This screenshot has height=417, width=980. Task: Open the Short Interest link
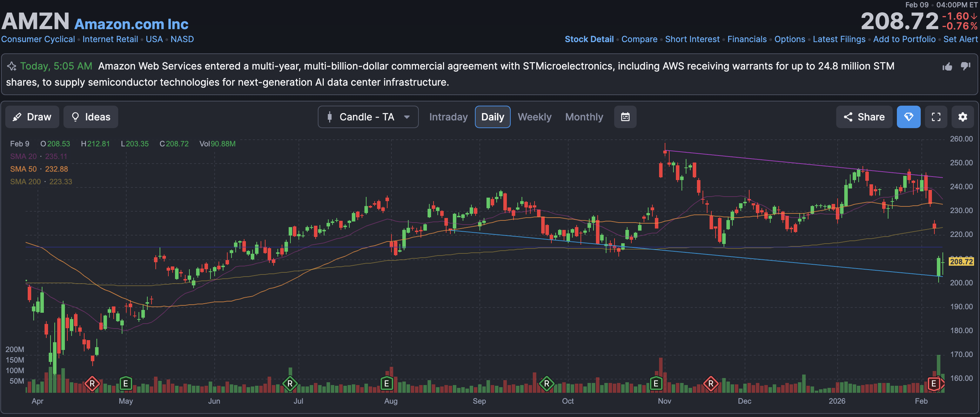tap(692, 39)
